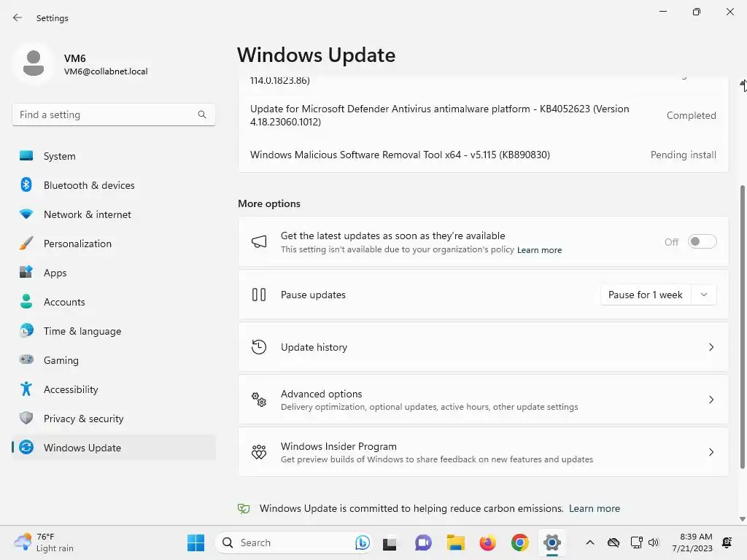Click the search magnifier in Find a setting
Image resolution: width=747 pixels, height=560 pixels.
click(202, 114)
